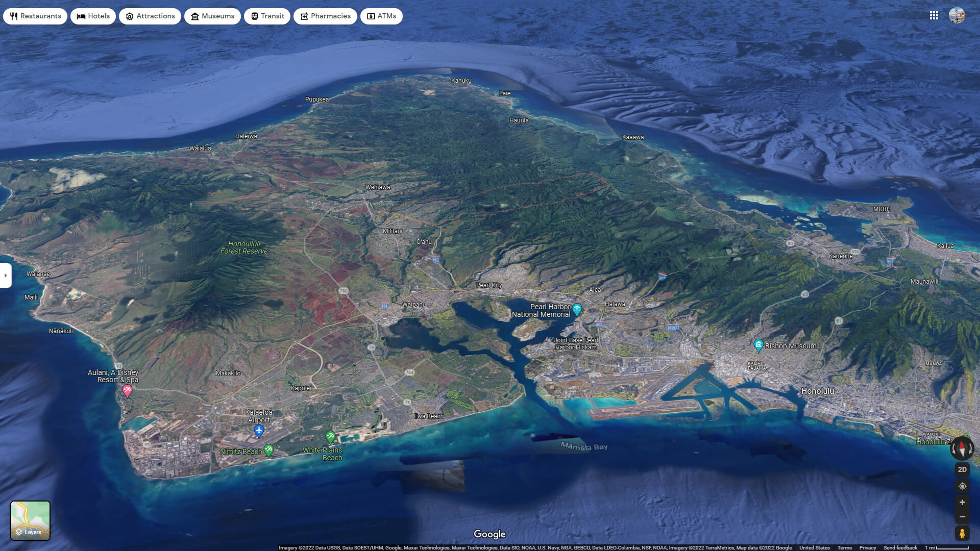
Task: Click the White Plains Beach green marker
Action: click(x=330, y=437)
